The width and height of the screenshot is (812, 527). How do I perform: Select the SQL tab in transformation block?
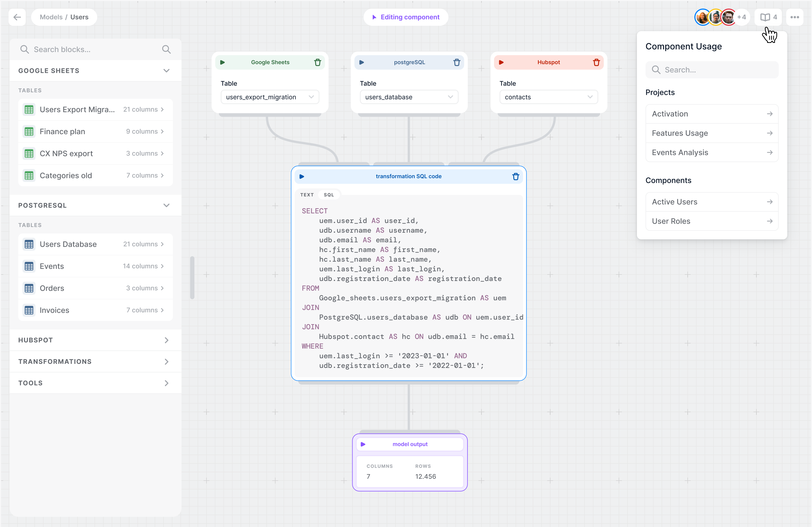click(329, 195)
